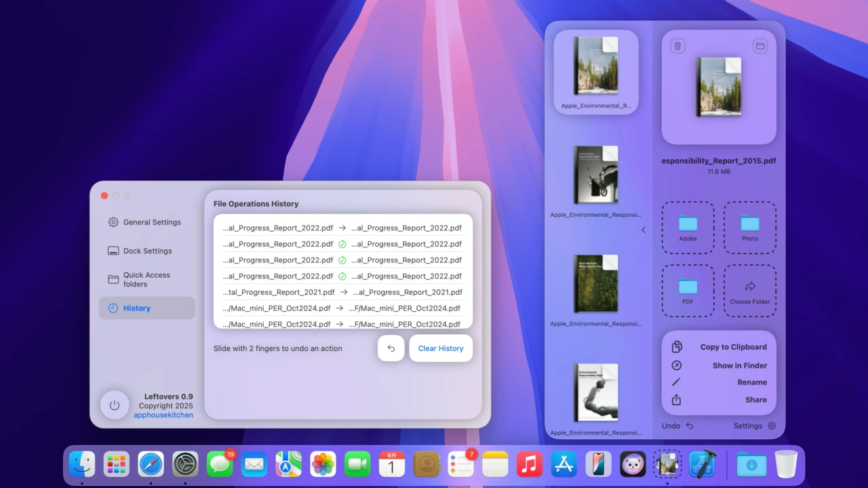
Task: Select the PDF quick access folder
Action: coord(688,290)
